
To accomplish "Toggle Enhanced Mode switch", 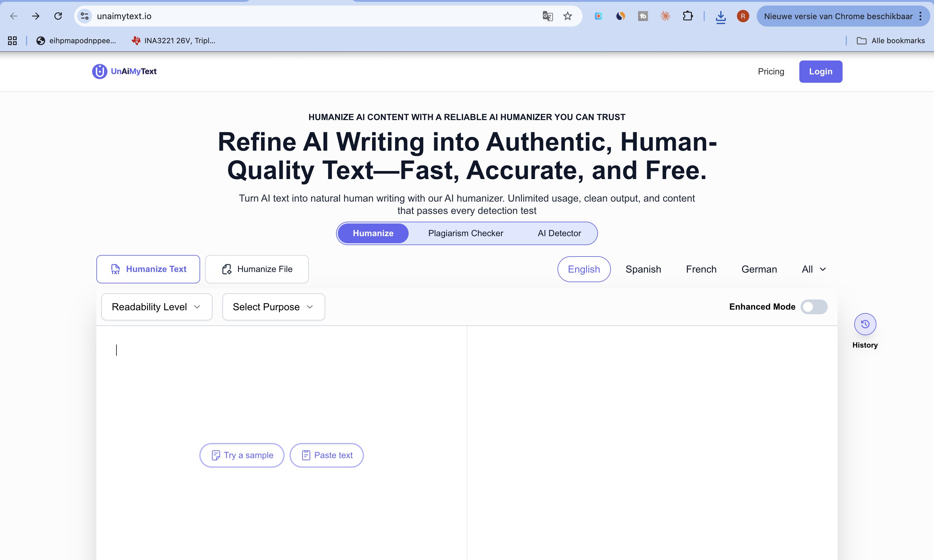I will 814,307.
